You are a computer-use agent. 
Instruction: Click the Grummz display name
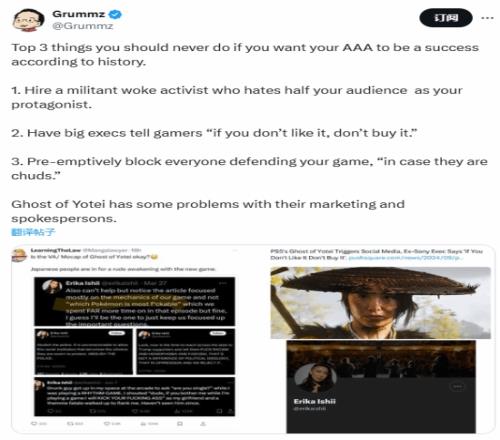(x=79, y=14)
